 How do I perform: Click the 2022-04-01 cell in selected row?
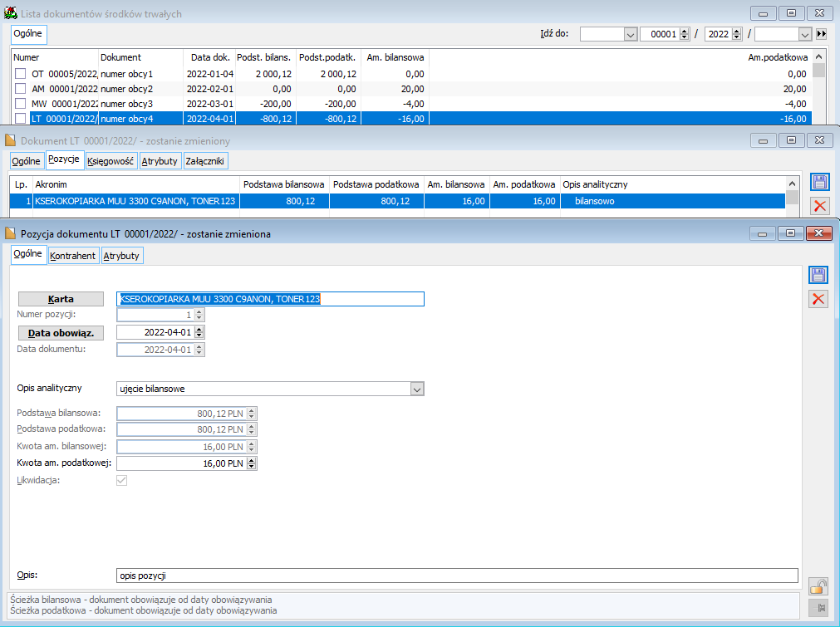(x=210, y=119)
